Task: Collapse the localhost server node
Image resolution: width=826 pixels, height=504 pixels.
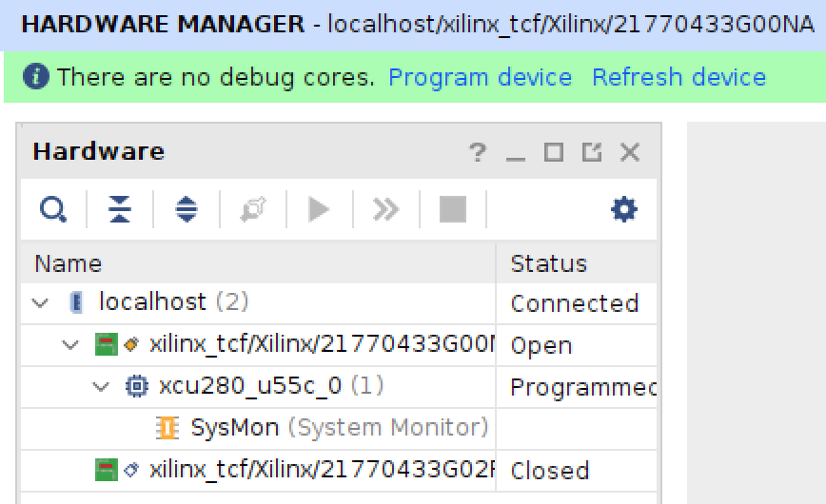Action: tap(40, 302)
